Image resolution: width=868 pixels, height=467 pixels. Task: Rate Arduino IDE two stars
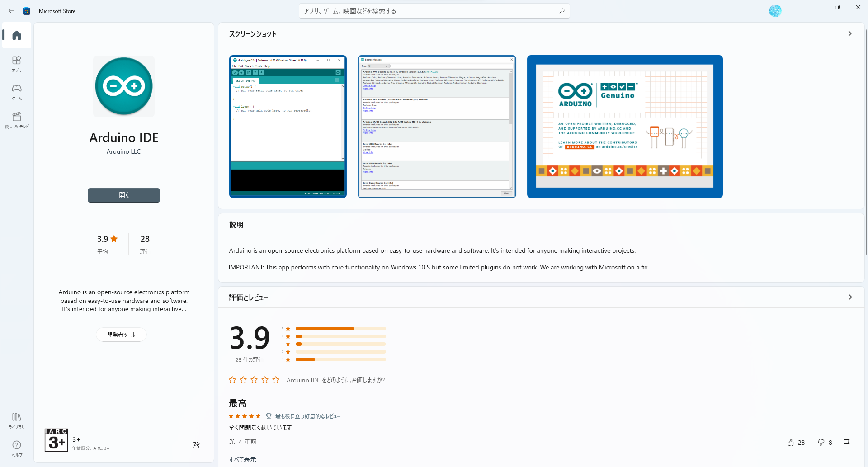coord(243,380)
